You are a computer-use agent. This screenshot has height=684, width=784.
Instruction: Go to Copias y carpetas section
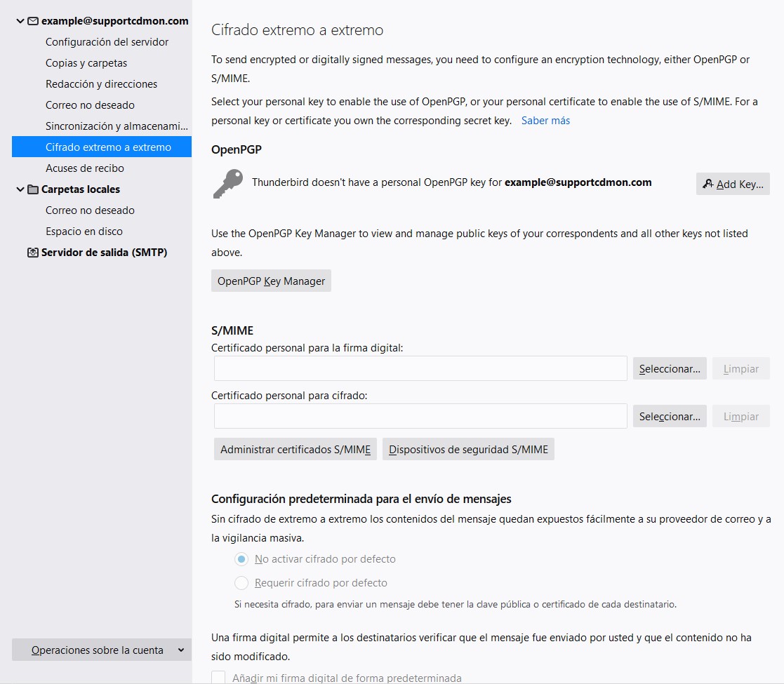pyautogui.click(x=86, y=63)
